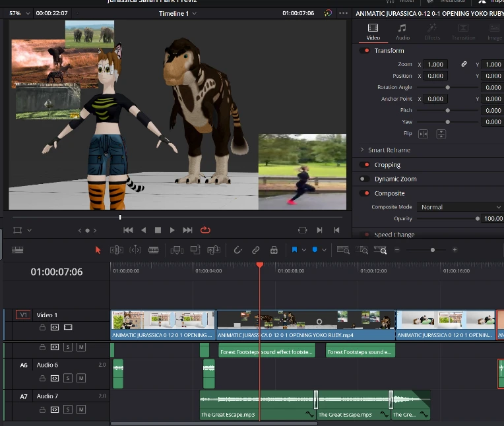The height and width of the screenshot is (426, 504).
Task: Zoom out timeline with minus button
Action: point(397,250)
